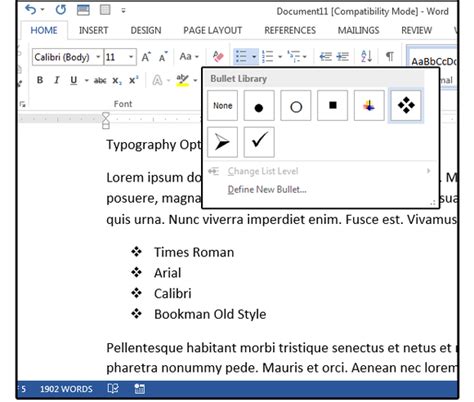The height and width of the screenshot is (402, 474).
Task: Click the Decrease Indent icon
Action: 325,57
